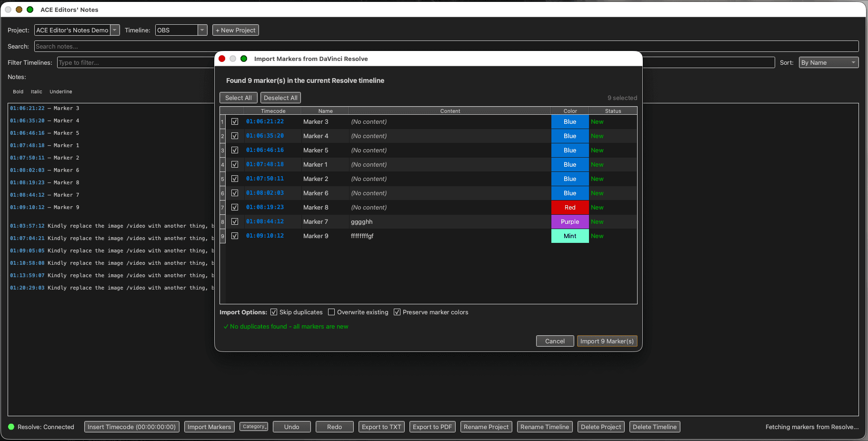
Task: Click the Status column header
Action: tap(613, 111)
